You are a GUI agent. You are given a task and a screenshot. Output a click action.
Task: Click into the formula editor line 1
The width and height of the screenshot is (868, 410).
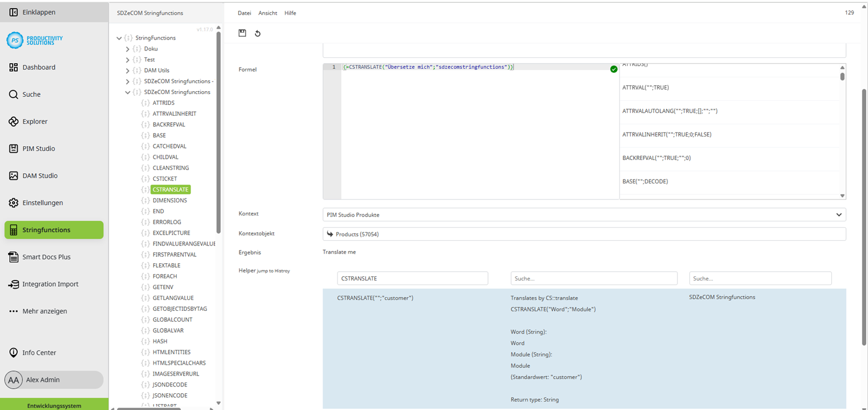tap(480, 67)
